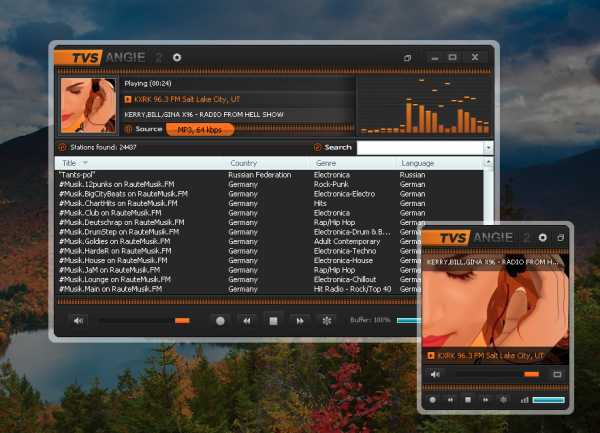600x433 pixels.
Task: Select the "Tants-pol" station row
Action: click(x=269, y=175)
